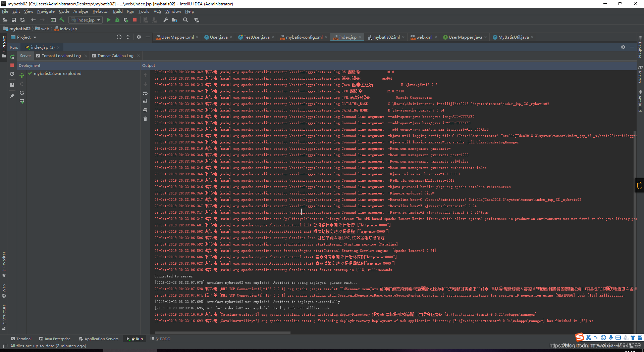644x352 pixels.
Task: Click the Restore Layout icon in Run panel
Action: point(12,85)
